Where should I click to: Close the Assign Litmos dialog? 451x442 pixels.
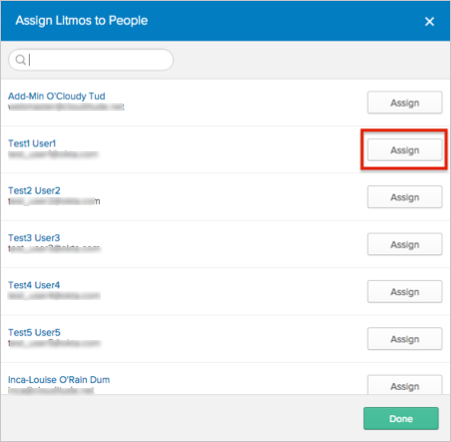point(429,22)
